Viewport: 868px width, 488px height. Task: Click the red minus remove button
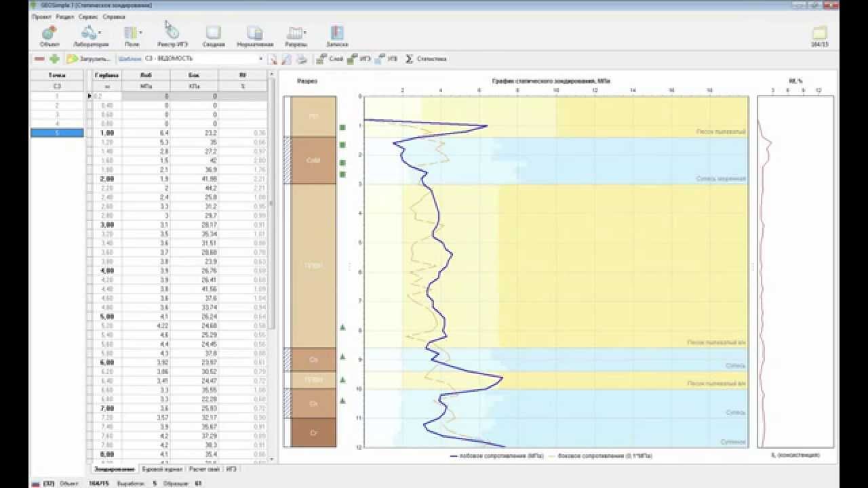click(x=39, y=59)
